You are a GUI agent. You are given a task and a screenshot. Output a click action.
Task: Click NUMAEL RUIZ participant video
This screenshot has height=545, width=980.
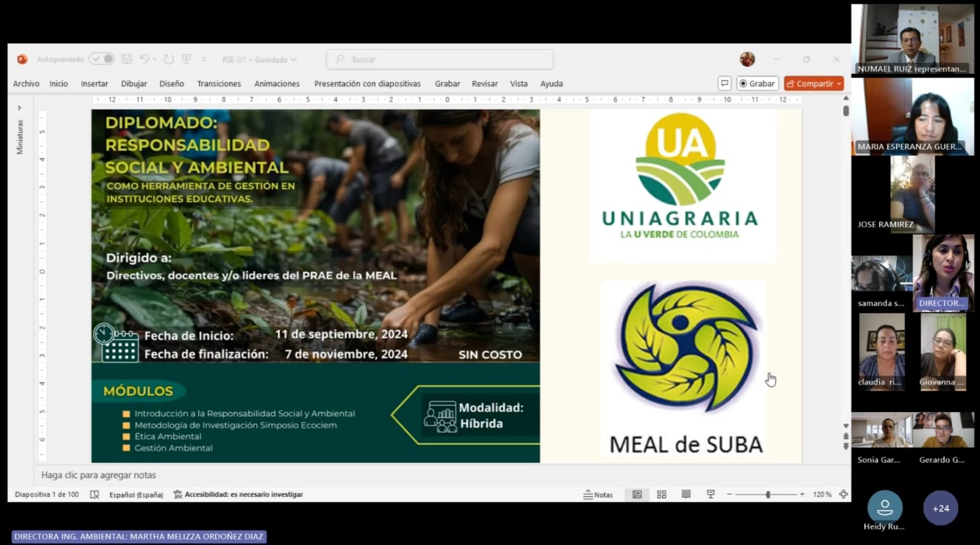912,39
